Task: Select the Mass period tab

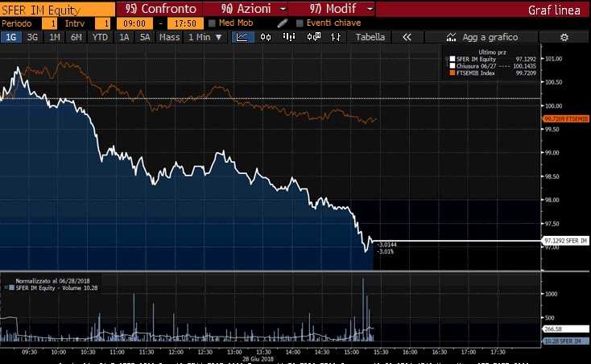Action: tap(169, 37)
